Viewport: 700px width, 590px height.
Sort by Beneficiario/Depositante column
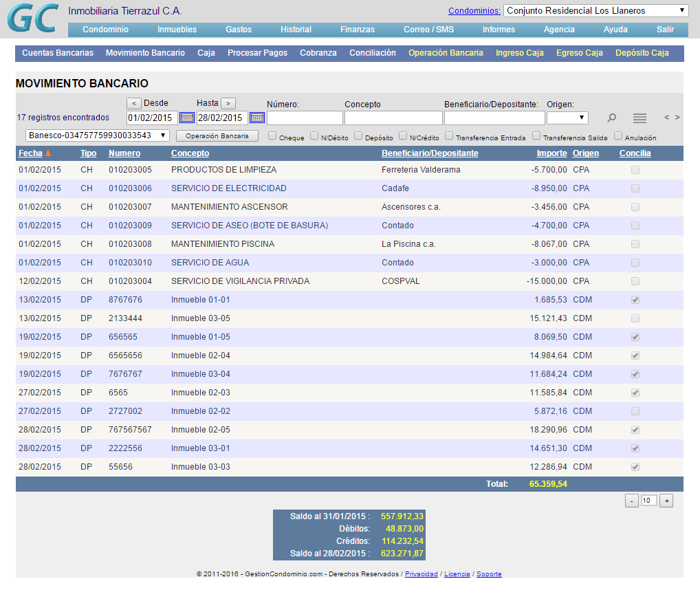430,153
